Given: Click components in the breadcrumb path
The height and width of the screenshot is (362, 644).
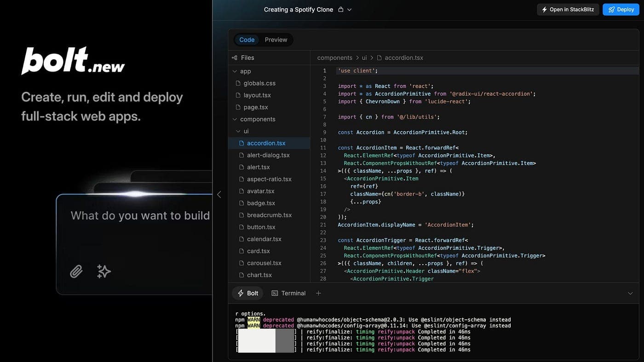Looking at the screenshot, I should point(334,57).
